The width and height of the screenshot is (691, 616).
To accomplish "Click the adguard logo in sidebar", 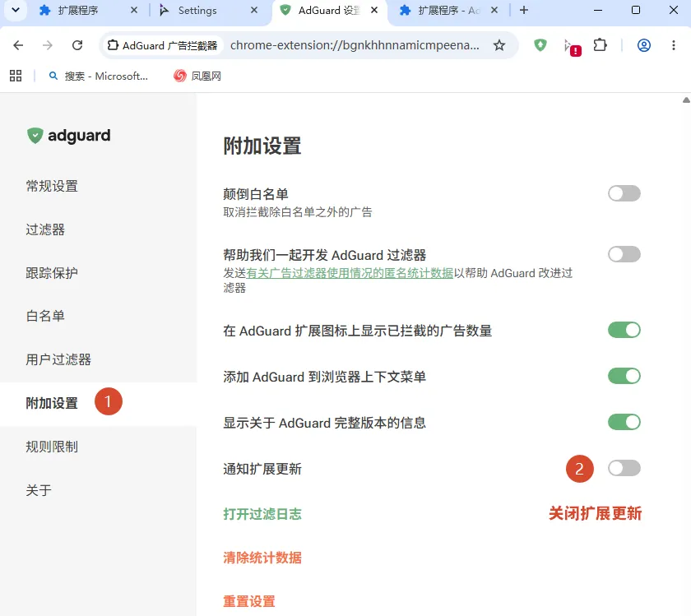I will pyautogui.click(x=69, y=135).
